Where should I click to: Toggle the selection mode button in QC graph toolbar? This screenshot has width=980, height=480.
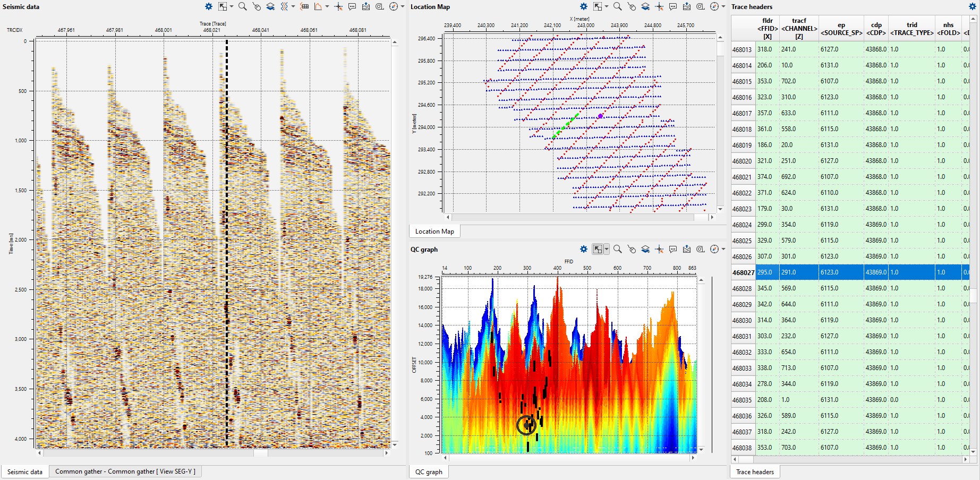598,249
